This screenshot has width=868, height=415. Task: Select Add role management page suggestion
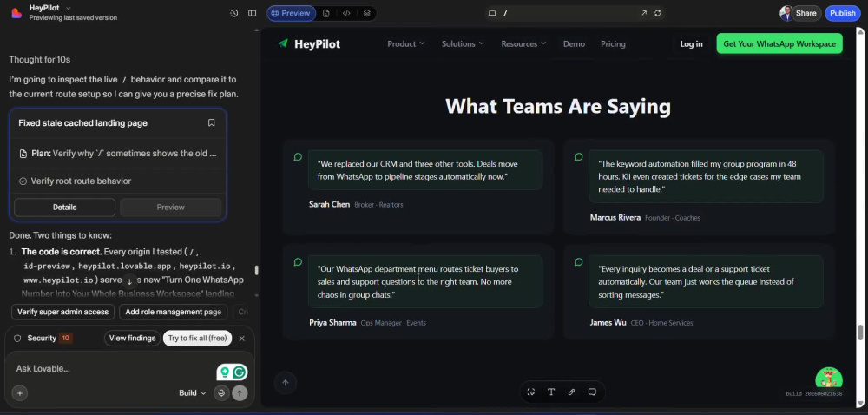pos(174,312)
